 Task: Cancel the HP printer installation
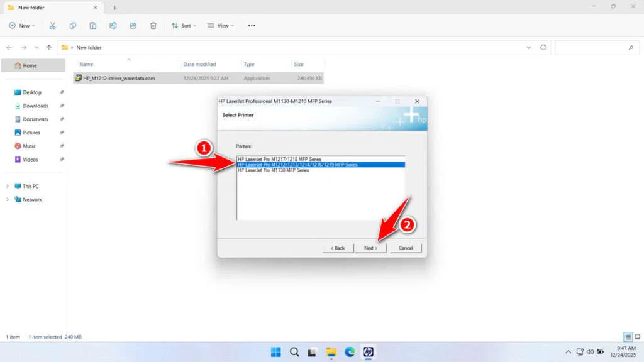tap(406, 248)
